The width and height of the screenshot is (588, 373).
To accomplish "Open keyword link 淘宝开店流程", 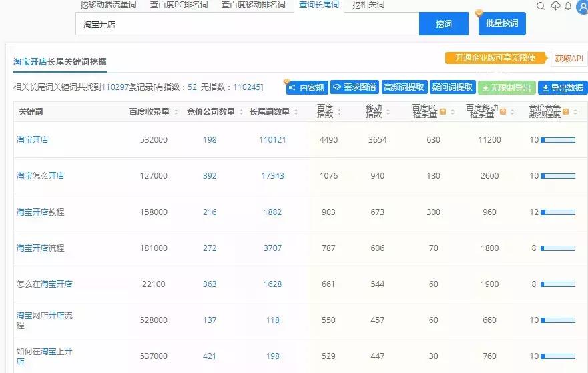I will 40,248.
